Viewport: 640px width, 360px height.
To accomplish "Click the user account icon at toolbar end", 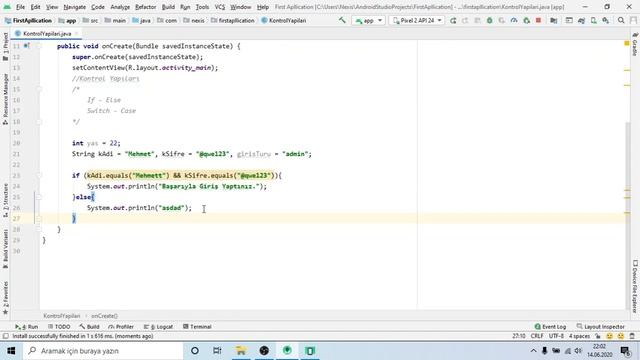I will [x=633, y=20].
